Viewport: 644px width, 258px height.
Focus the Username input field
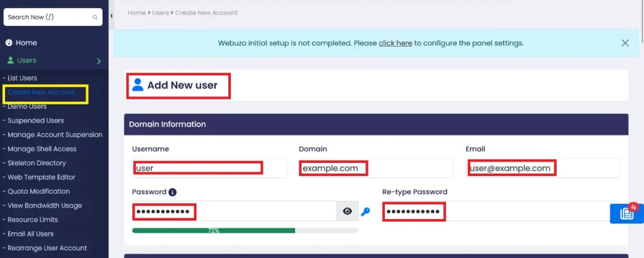click(209, 168)
